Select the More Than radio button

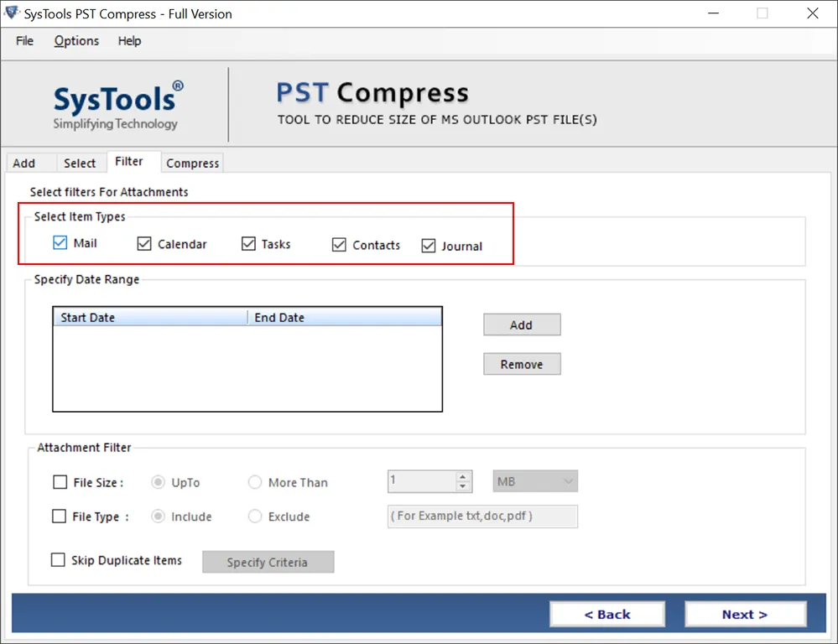click(255, 482)
